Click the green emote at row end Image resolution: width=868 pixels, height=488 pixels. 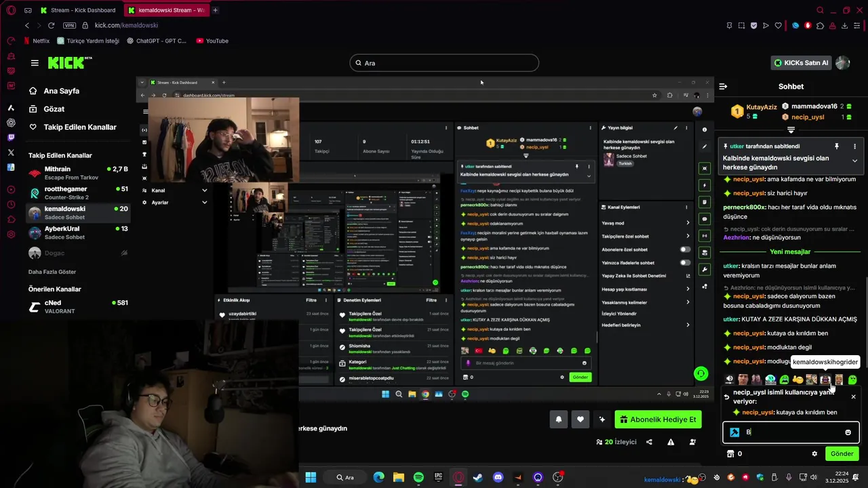point(852,380)
